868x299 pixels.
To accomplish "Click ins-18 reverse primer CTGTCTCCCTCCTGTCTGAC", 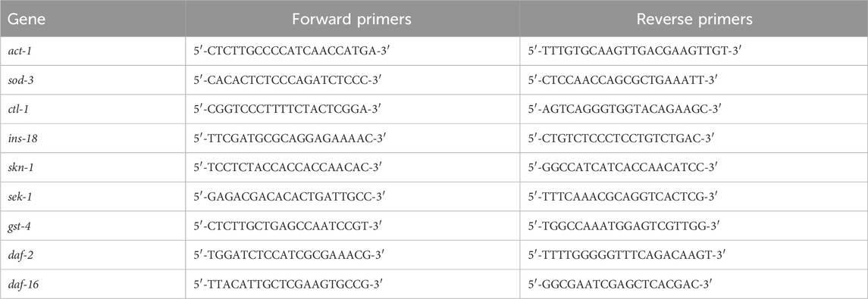I will [622, 139].
